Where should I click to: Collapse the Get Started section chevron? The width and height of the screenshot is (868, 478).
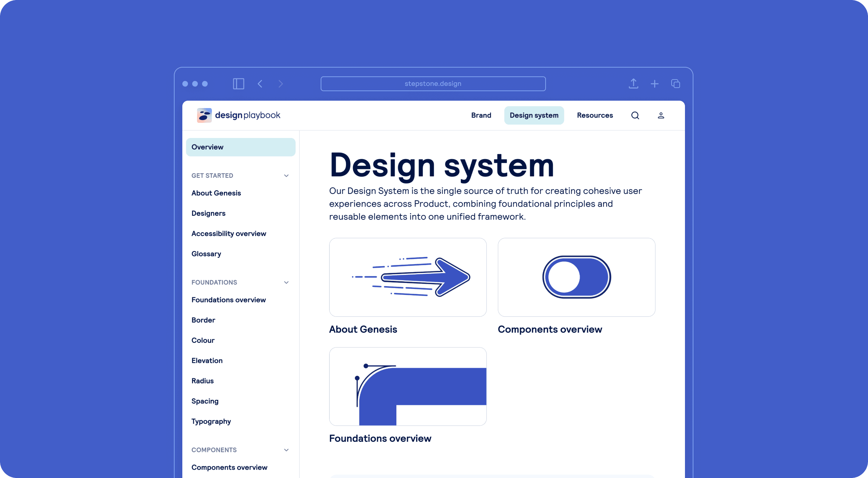[286, 176]
